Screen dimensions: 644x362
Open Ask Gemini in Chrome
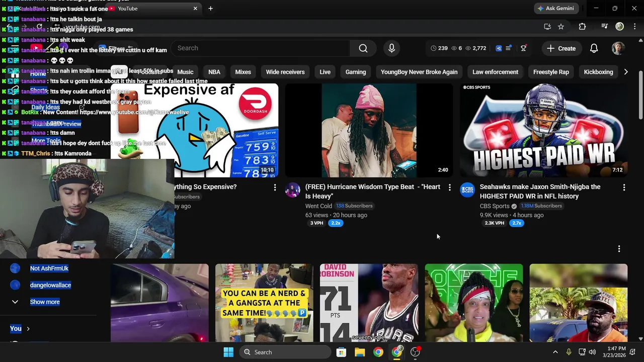click(556, 9)
